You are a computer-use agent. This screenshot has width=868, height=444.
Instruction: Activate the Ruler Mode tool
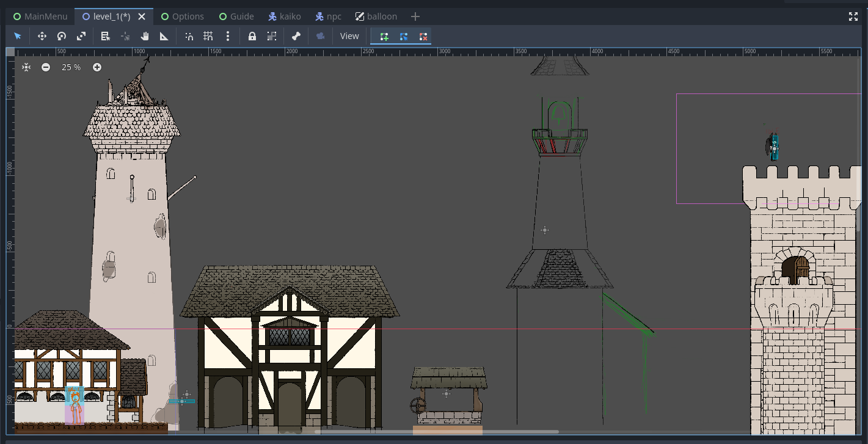(164, 36)
